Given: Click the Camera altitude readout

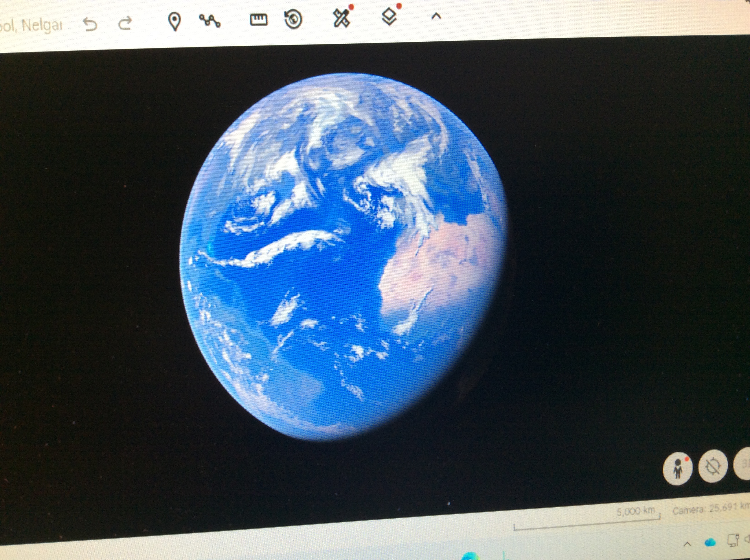Looking at the screenshot, I should [710, 509].
